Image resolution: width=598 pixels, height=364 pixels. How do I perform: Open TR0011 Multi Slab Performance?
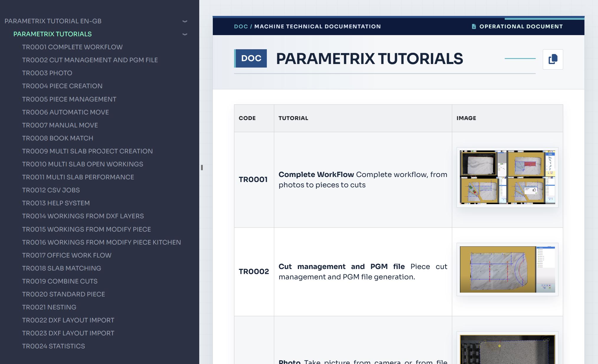pyautogui.click(x=78, y=177)
